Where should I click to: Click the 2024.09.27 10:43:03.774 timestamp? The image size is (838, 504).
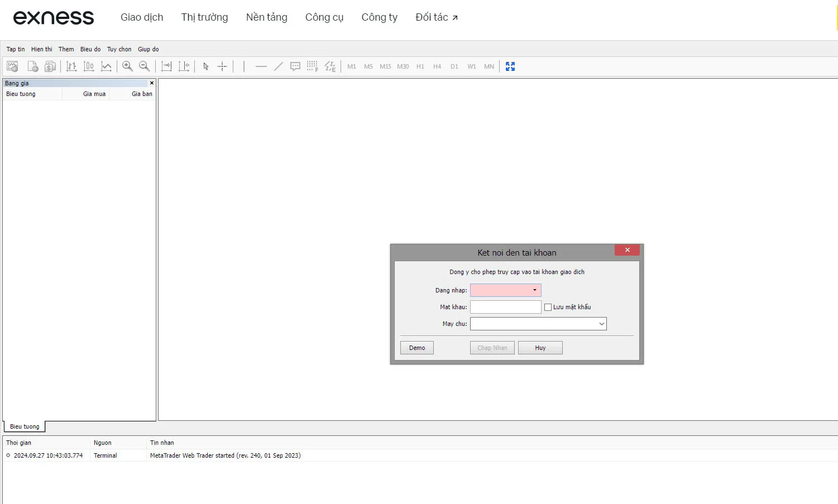click(x=48, y=455)
